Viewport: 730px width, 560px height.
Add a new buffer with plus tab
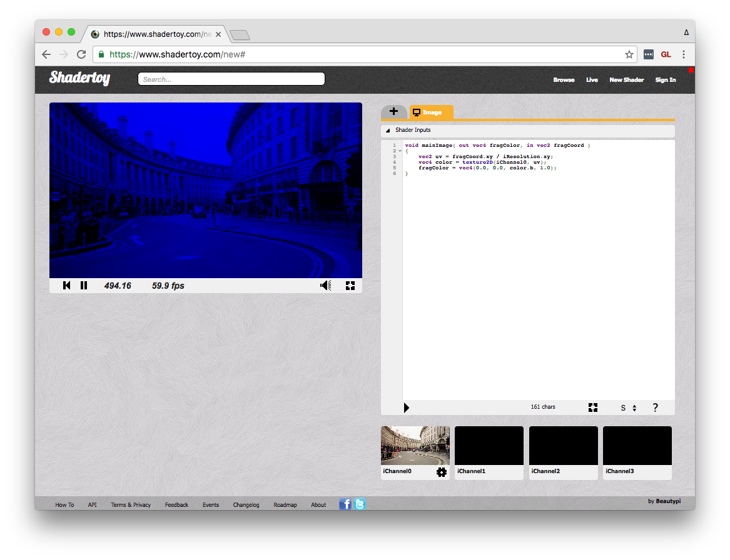(394, 112)
